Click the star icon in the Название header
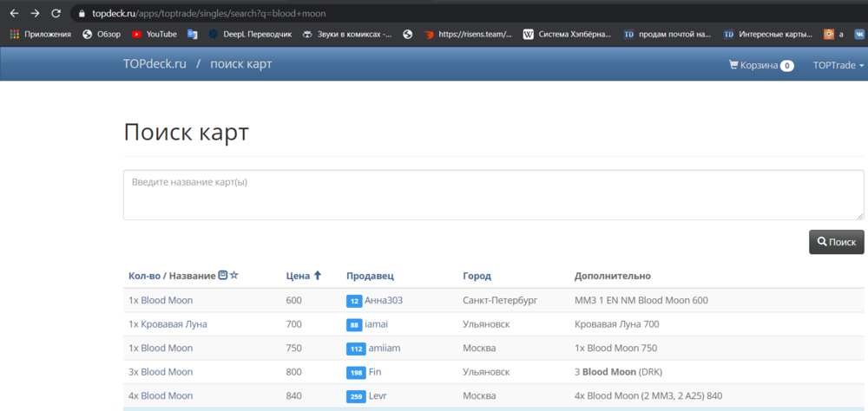Screen dimensions: 868x411 tap(234, 275)
